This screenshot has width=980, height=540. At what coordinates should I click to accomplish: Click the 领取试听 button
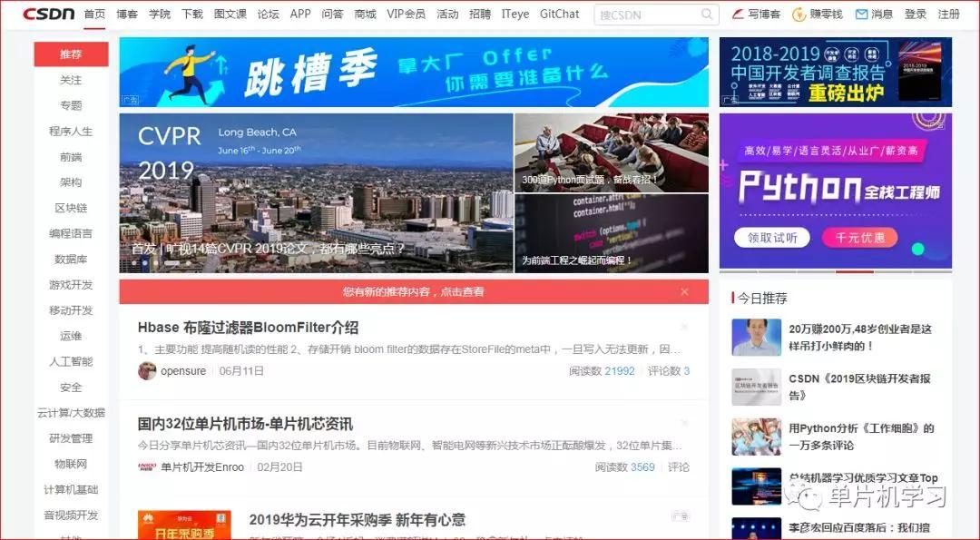[772, 238]
